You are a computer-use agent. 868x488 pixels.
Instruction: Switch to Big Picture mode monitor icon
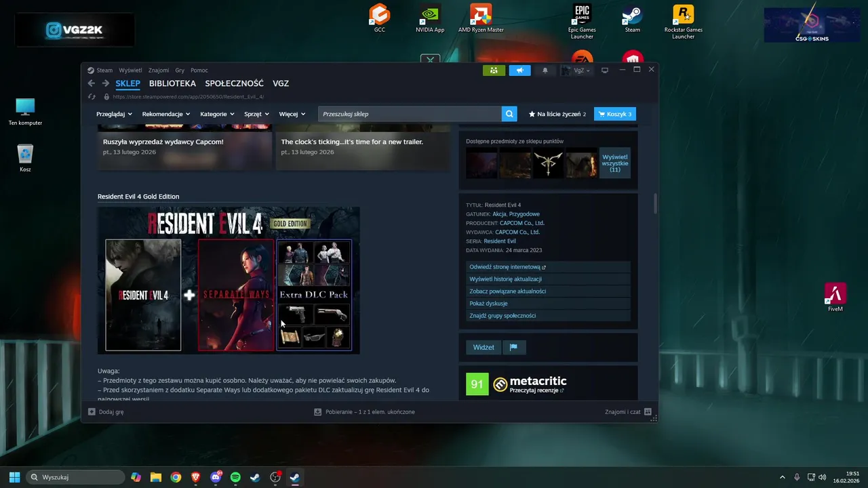tap(605, 70)
